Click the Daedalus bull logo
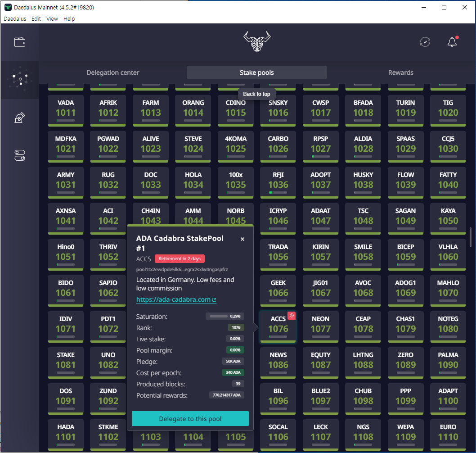476x453 pixels. [x=257, y=41]
